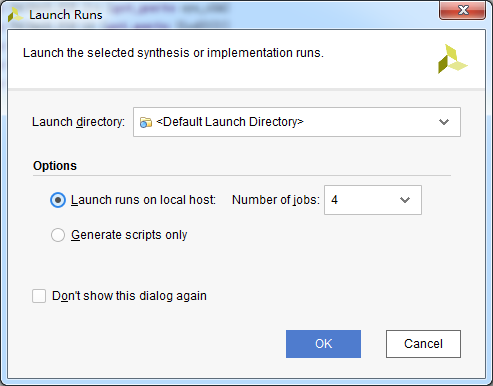This screenshot has height=386, width=493.
Task: Close the Launch Runs dialog
Action: [x=462, y=10]
